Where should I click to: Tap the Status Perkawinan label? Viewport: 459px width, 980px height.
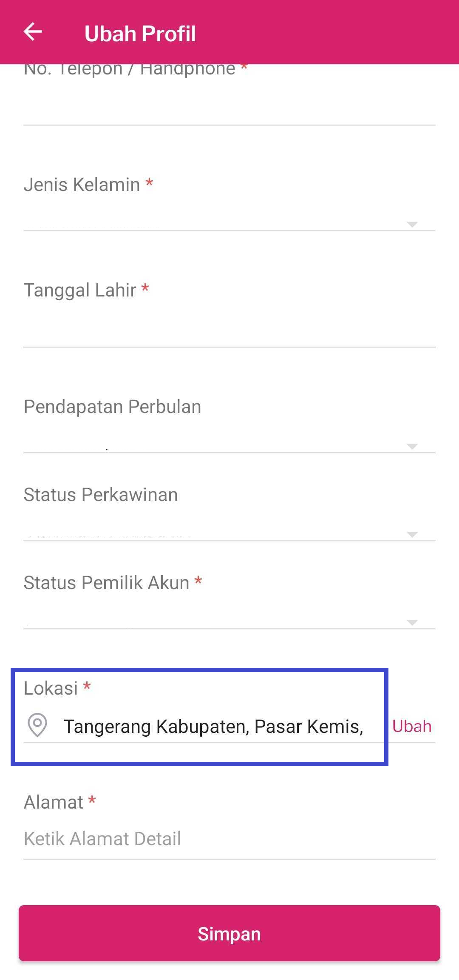101,495
